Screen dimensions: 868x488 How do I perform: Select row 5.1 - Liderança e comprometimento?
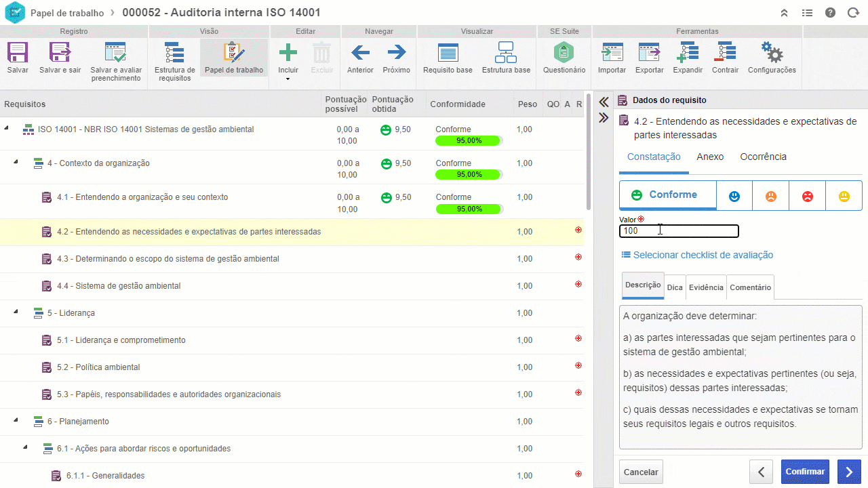292,340
